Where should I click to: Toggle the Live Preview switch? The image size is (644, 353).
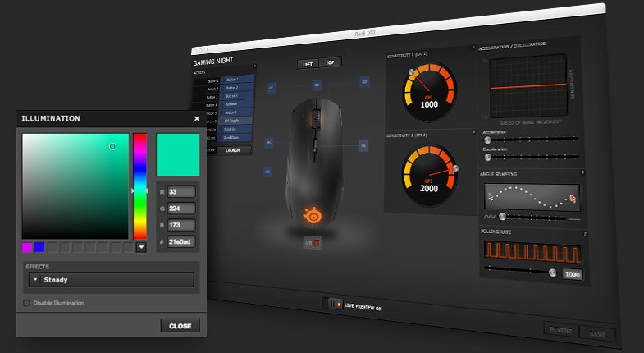(x=332, y=304)
